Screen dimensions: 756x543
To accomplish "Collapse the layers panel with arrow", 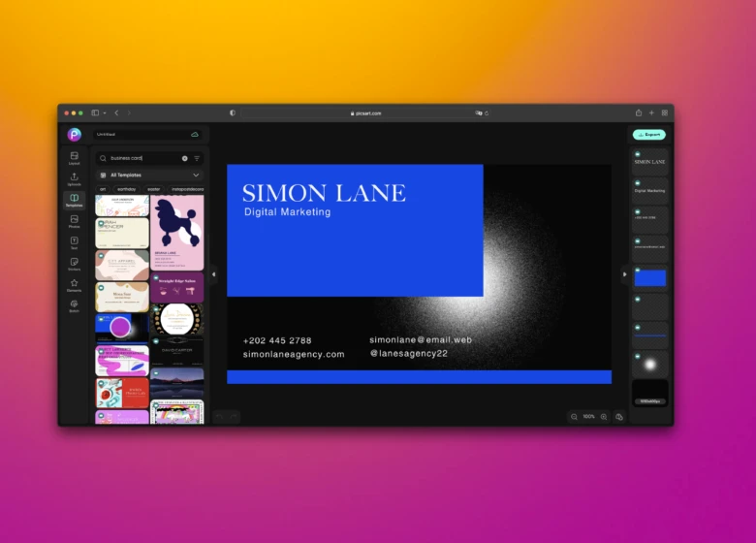I will pos(624,274).
